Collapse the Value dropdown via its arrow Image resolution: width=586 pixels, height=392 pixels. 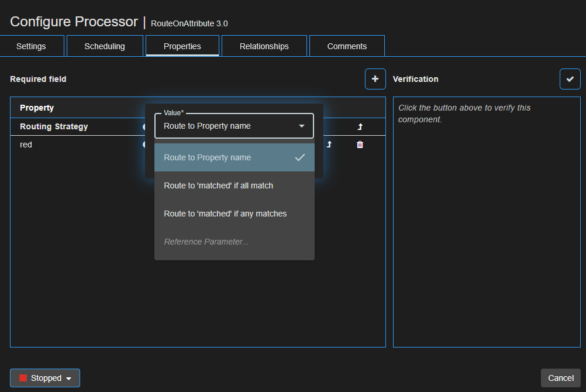[x=302, y=126]
